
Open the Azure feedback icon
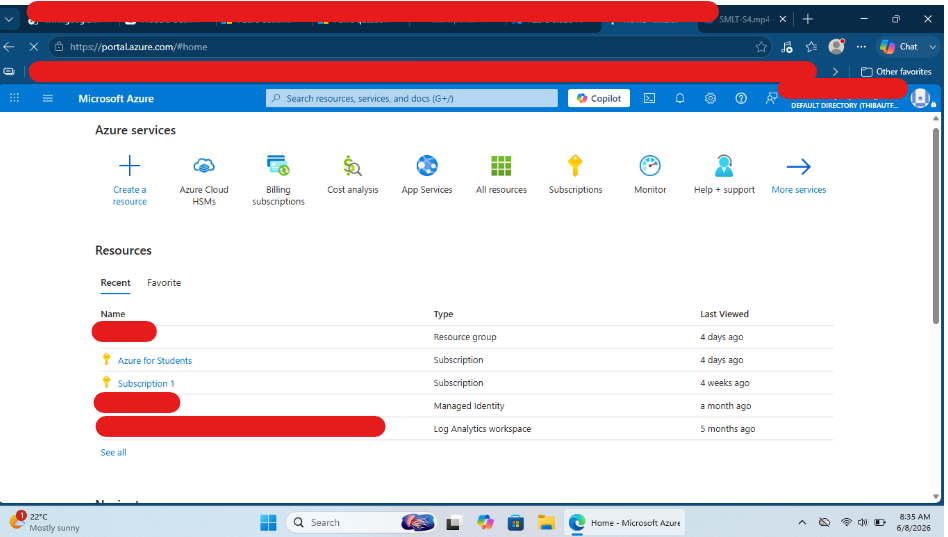tap(771, 98)
